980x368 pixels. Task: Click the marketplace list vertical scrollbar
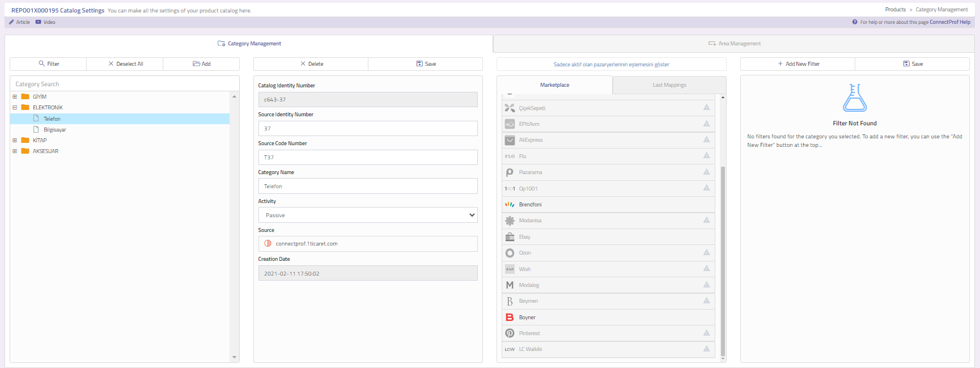click(723, 261)
